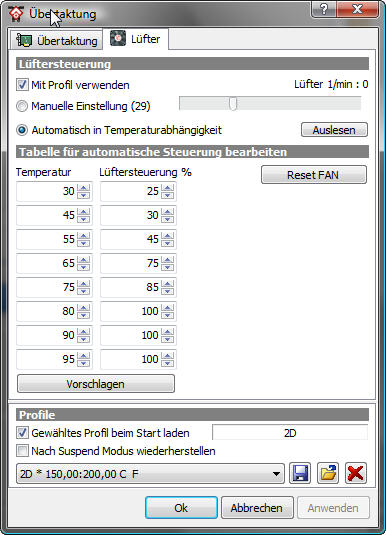The height and width of the screenshot is (535, 386).
Task: Increase the temperature 75 spinner value
Action: (84, 284)
